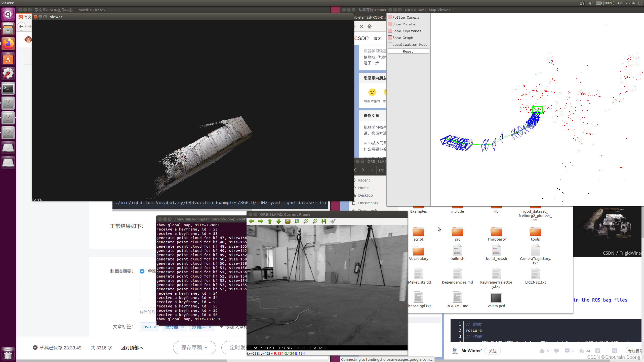This screenshot has height=362, width=644.
Task: Open Ubuntu Software from the launcher
Action: coord(8,59)
